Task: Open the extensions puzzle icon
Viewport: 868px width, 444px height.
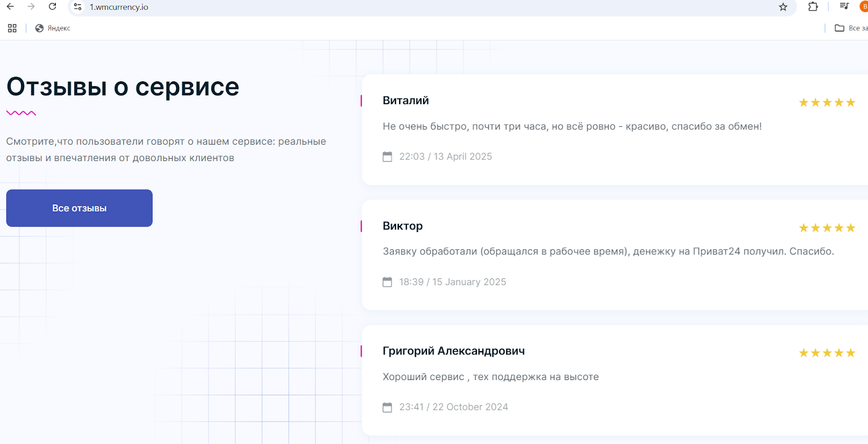Action: point(813,7)
